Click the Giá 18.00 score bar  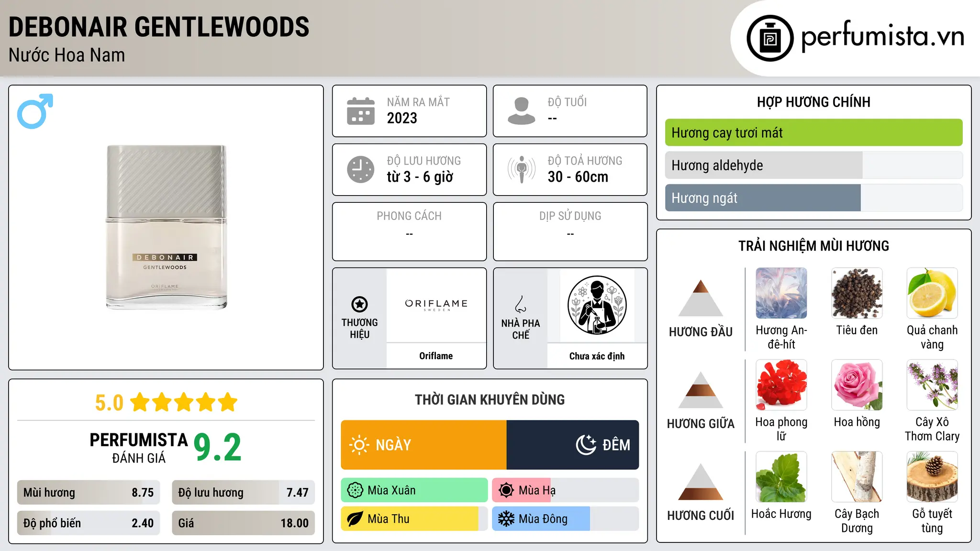(x=243, y=523)
